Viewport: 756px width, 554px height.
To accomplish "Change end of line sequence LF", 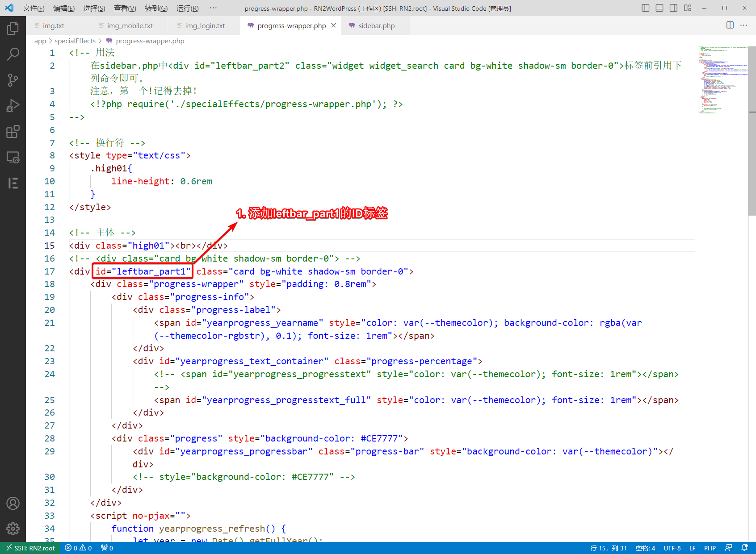I will 692,548.
